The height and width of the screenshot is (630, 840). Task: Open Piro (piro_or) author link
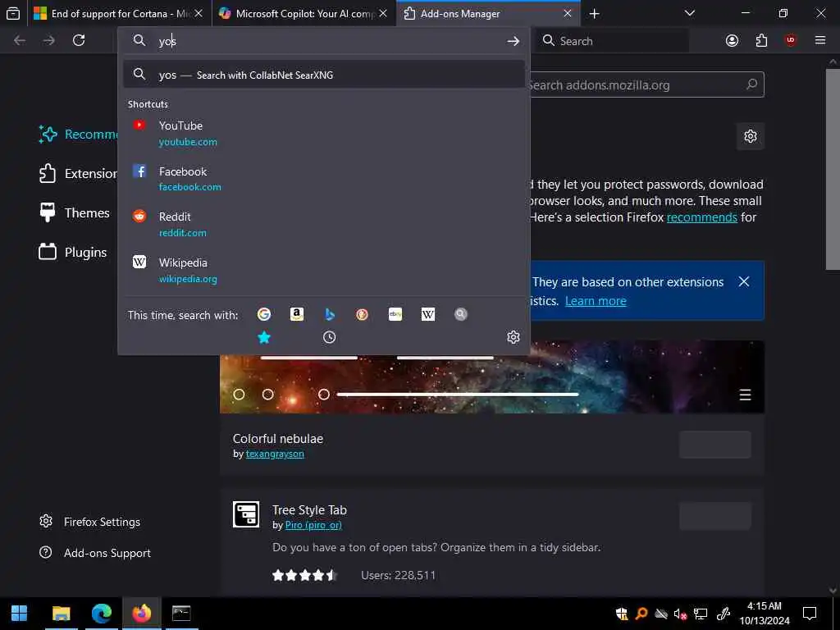[x=313, y=525]
